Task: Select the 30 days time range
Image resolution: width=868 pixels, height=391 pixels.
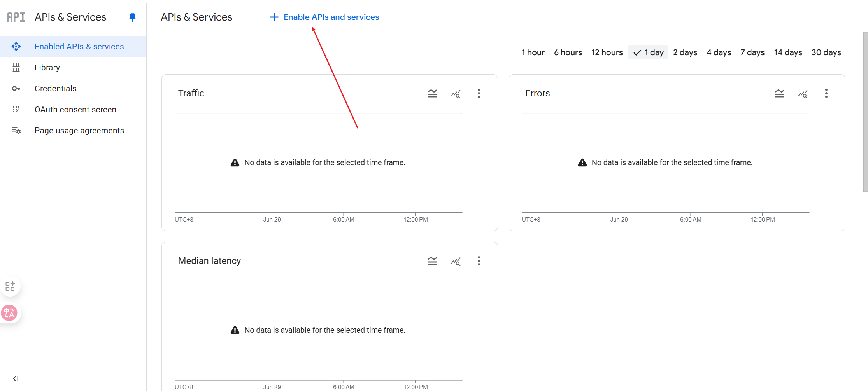Action: (x=826, y=52)
